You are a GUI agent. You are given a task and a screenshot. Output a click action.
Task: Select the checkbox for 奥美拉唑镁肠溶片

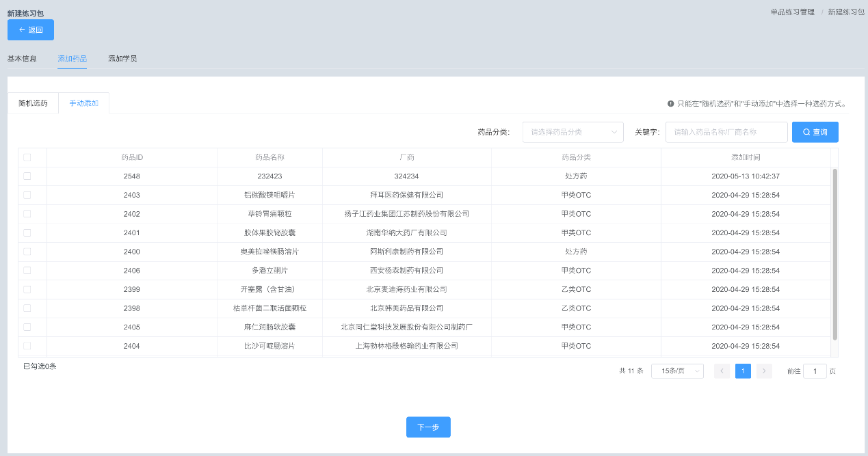click(27, 252)
